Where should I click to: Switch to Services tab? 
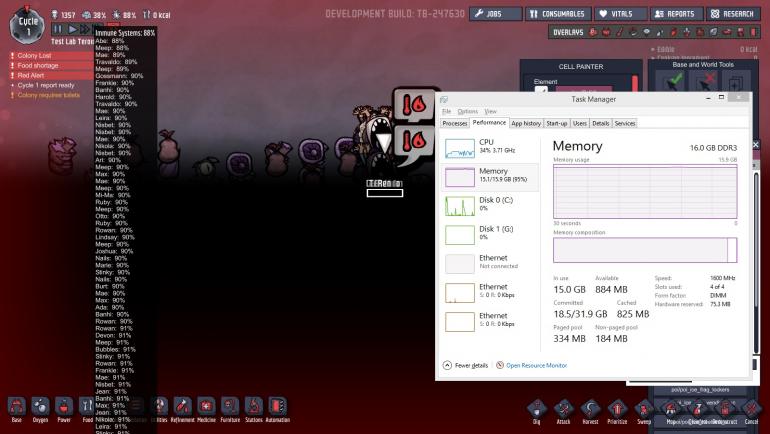click(625, 123)
